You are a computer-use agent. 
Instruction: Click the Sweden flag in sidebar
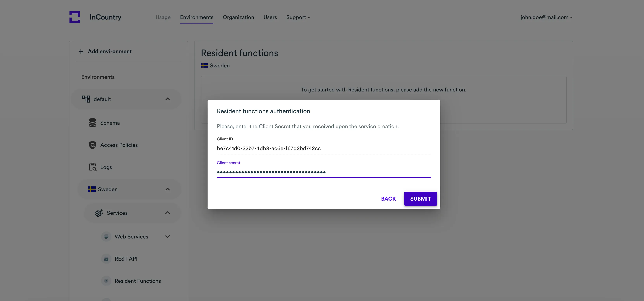point(92,189)
